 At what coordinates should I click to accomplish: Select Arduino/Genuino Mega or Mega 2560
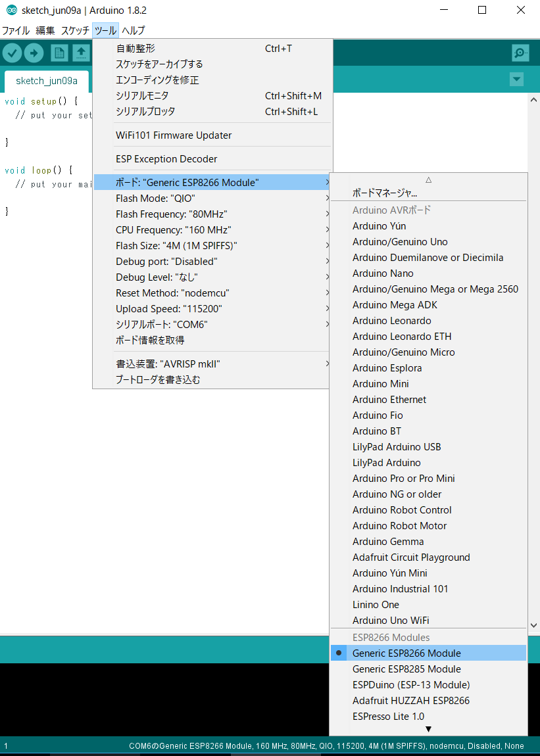coord(429,289)
